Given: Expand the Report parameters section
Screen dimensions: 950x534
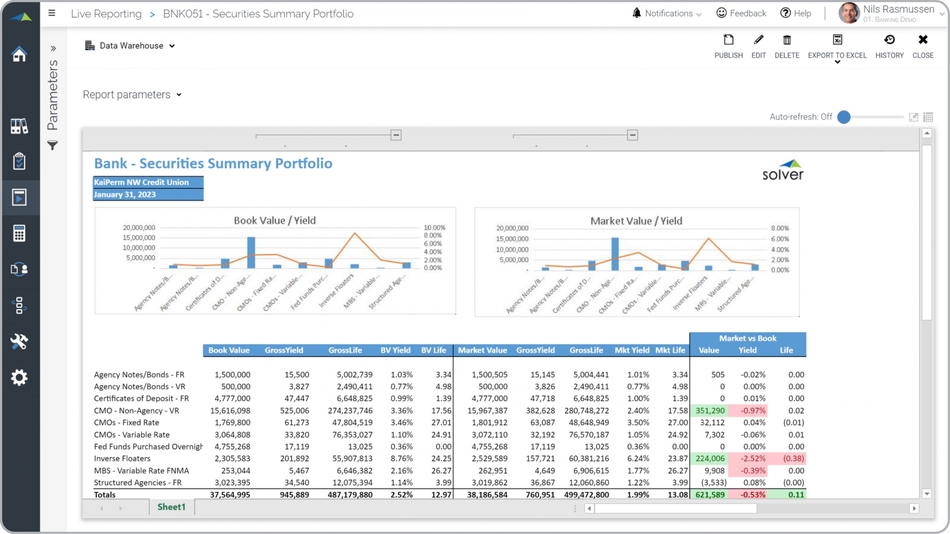Looking at the screenshot, I should click(x=132, y=95).
